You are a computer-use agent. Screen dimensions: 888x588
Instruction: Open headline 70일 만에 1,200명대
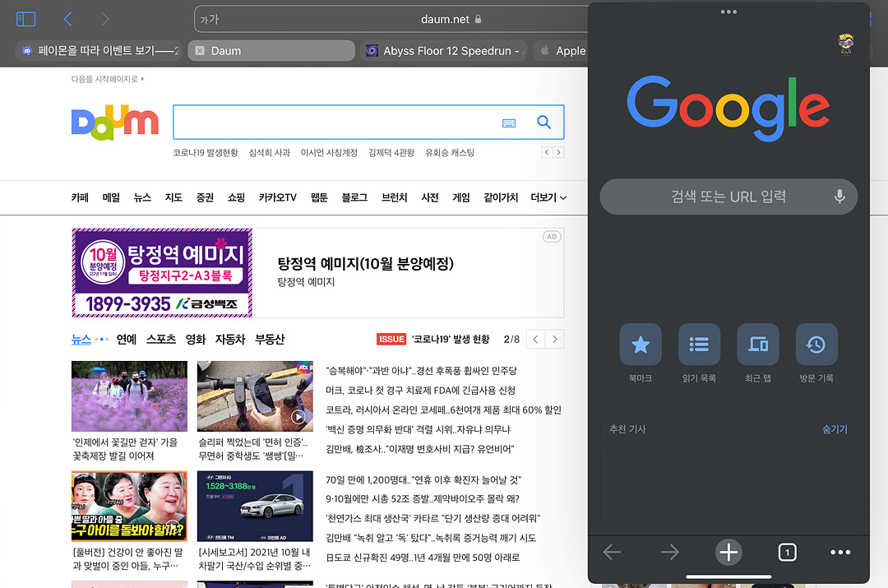[423, 479]
